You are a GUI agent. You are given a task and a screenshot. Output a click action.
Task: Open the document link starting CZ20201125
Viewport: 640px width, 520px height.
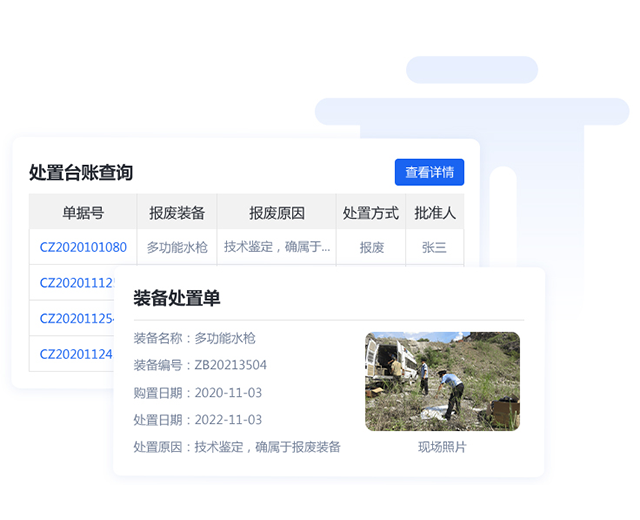tap(77, 318)
